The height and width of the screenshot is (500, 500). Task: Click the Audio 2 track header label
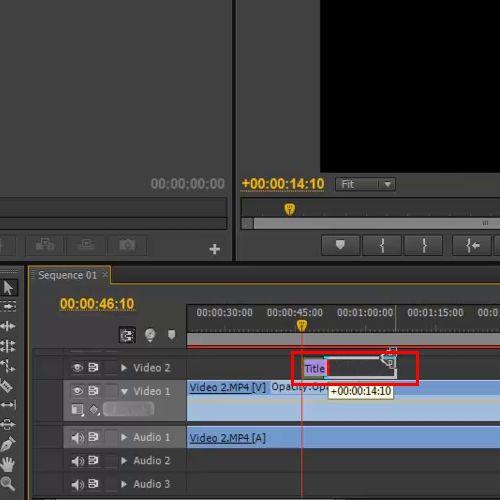(x=152, y=461)
